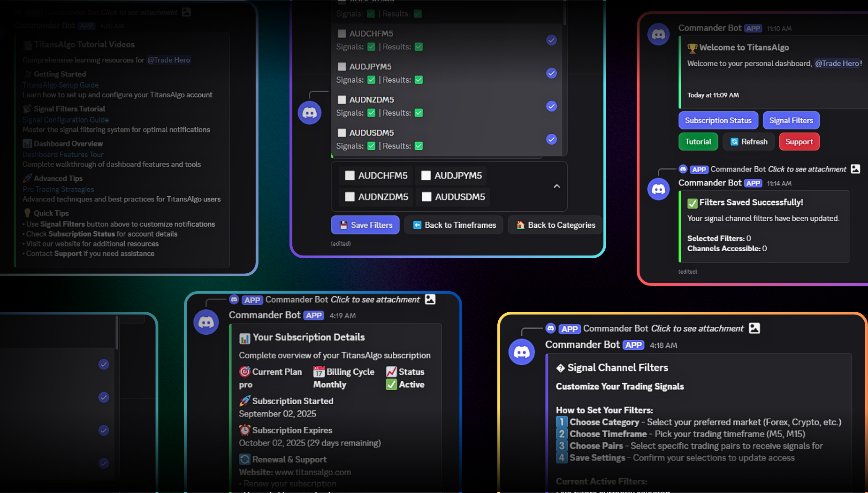Expand the attachment preview in the orange embed
868x493 pixels.
(x=754, y=329)
